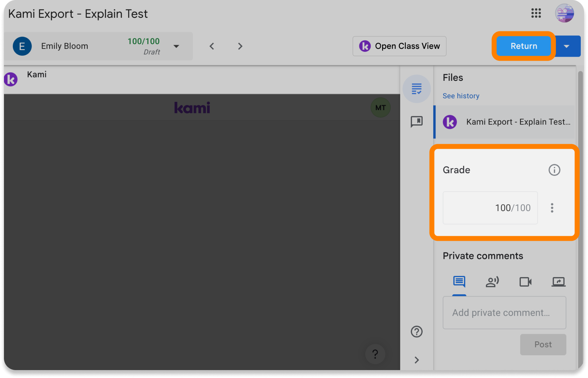
Task: Open the student list dropdown arrow
Action: pos(177,46)
